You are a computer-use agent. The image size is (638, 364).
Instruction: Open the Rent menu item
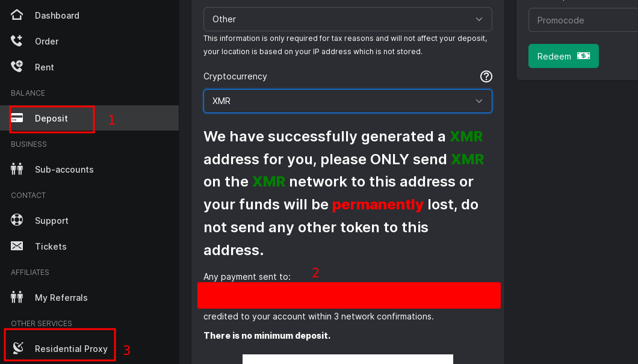pos(45,67)
